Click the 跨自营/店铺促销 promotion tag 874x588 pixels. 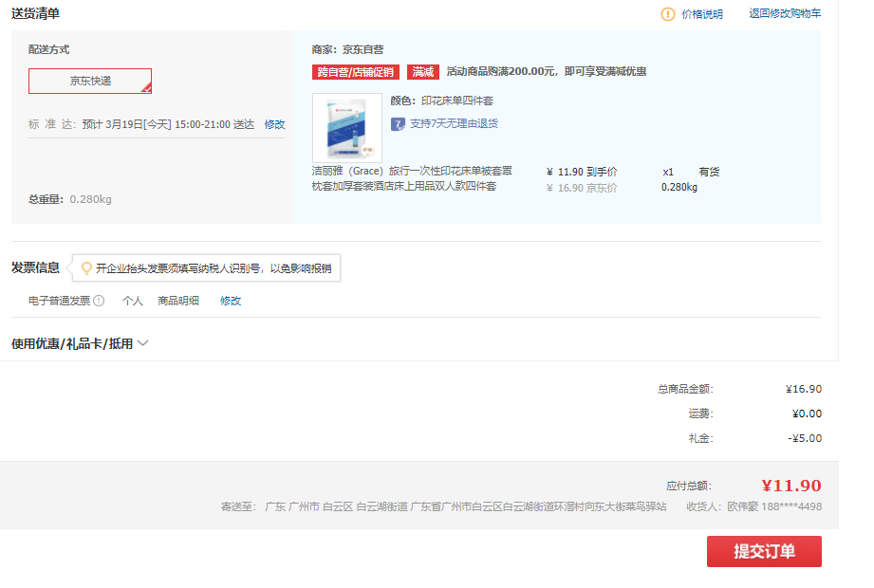tap(356, 72)
